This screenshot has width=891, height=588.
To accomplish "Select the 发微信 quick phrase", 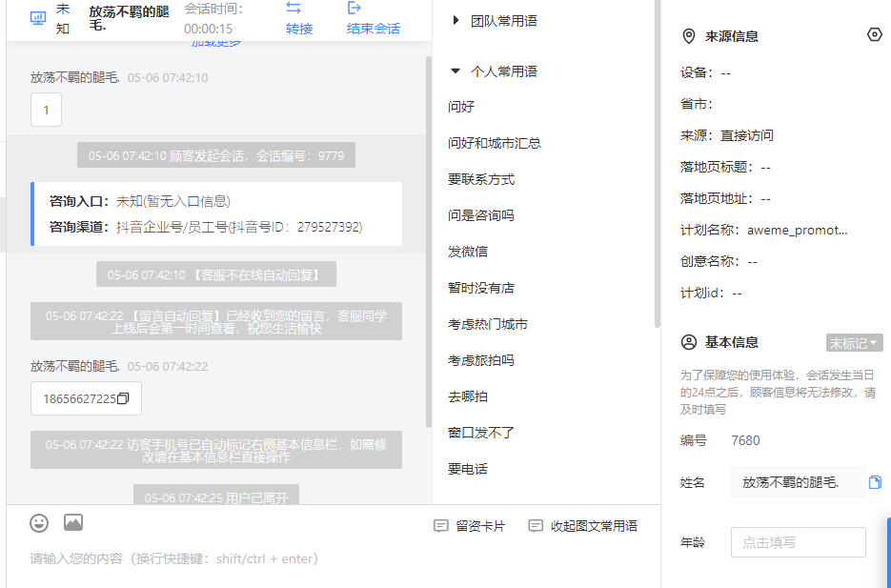I will point(468,252).
